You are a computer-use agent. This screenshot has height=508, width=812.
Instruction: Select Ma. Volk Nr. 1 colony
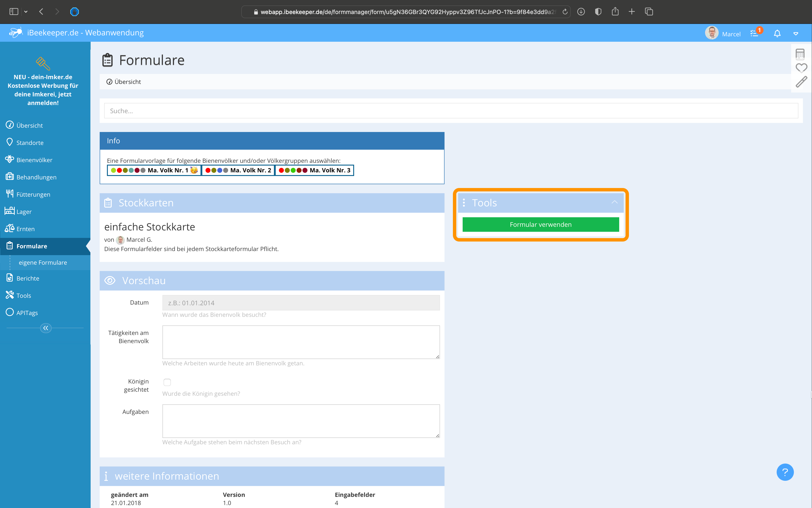(x=154, y=170)
